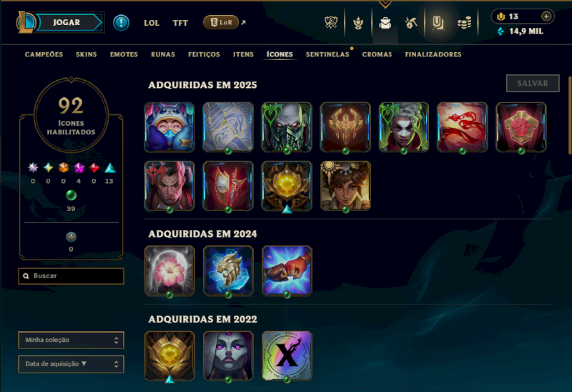Go to the CROMAS tab
This screenshot has width=572, height=392.
pyautogui.click(x=377, y=54)
